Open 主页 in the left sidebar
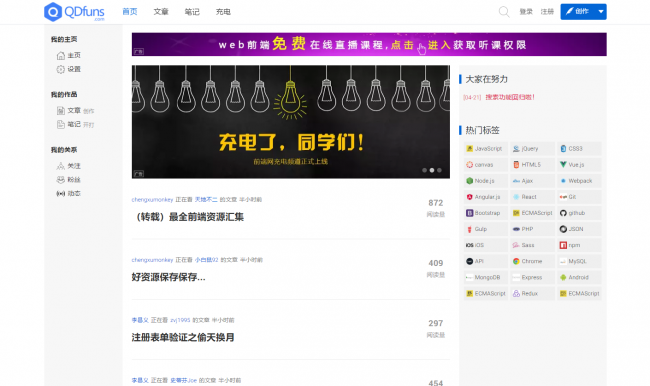650x386 pixels. [x=69, y=55]
